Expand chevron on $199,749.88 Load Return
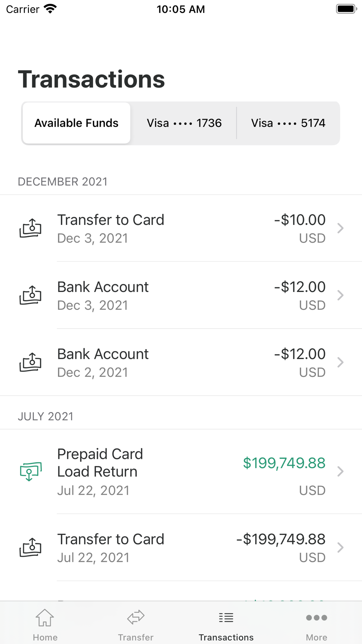The image size is (362, 644). click(x=340, y=471)
